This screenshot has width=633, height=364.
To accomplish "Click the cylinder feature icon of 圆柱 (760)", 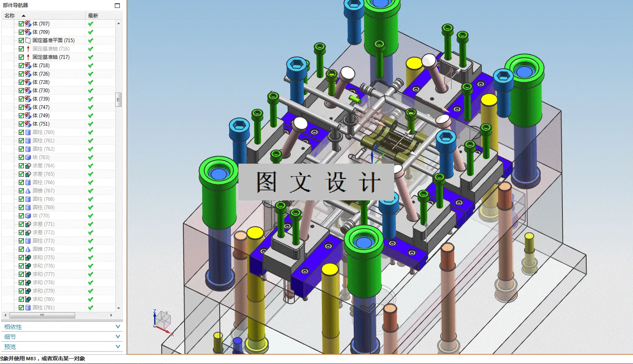I will click(x=28, y=132).
